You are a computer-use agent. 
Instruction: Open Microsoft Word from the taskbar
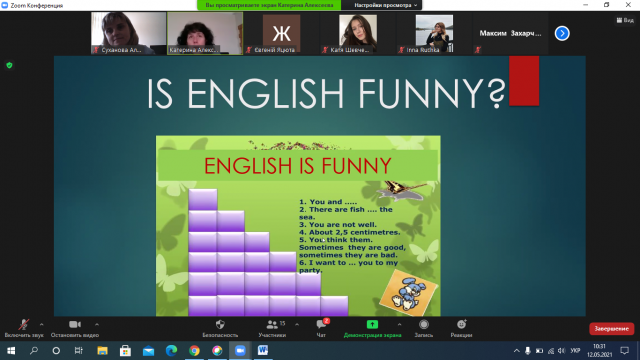pyautogui.click(x=263, y=350)
